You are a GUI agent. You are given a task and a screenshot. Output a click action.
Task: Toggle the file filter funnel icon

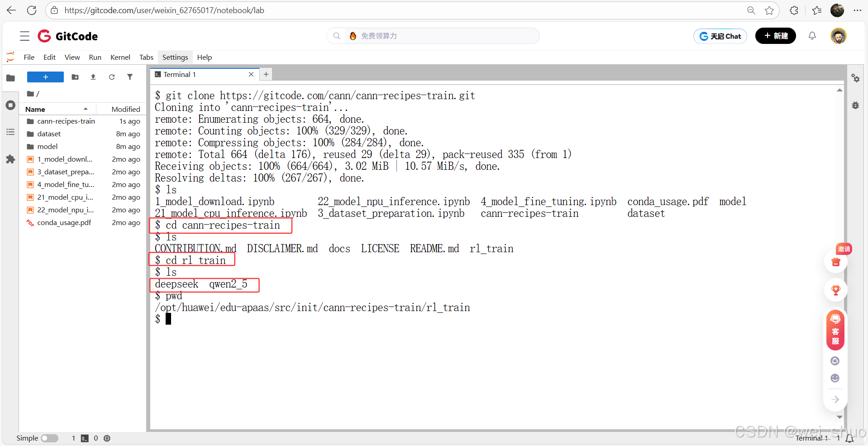click(x=130, y=77)
